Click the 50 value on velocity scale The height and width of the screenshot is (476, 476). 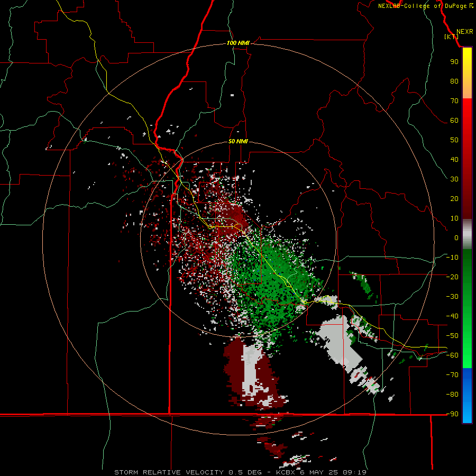(454, 140)
